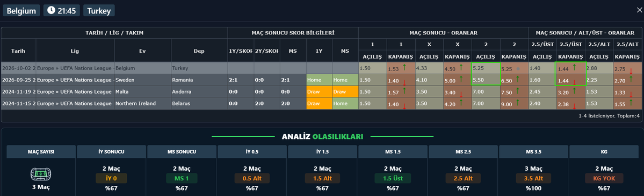Click the green-highlighted 5.25 opening odds

tap(486, 68)
